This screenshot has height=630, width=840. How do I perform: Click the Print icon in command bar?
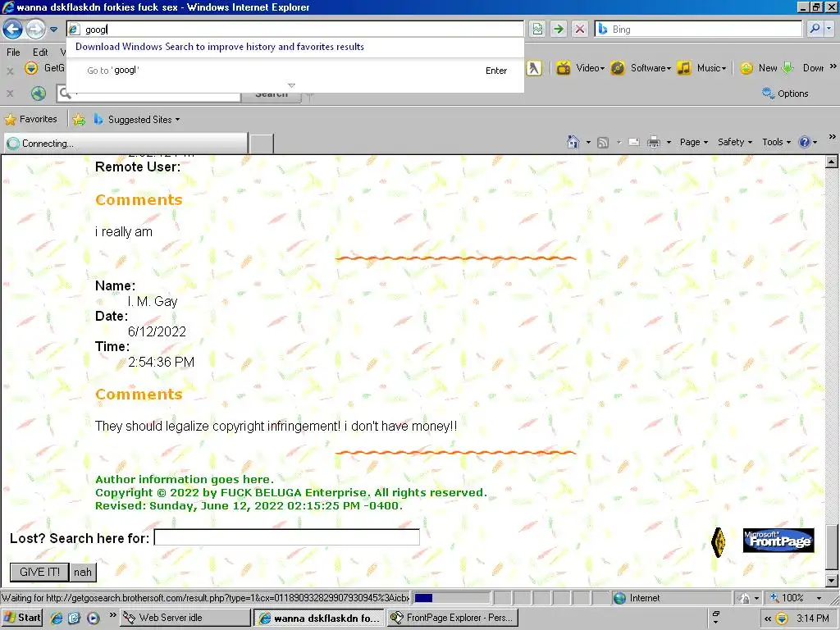coord(653,142)
